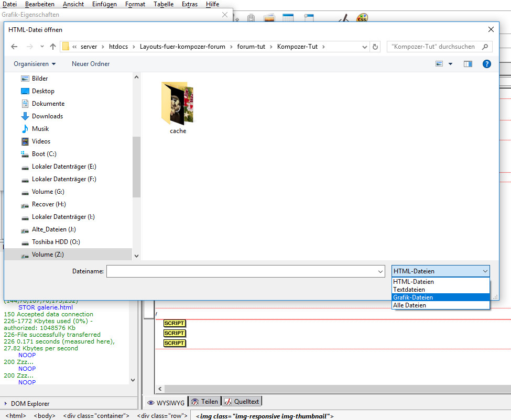Click the back navigation arrow
Viewport: 511px width, 420px height.
(x=14, y=47)
